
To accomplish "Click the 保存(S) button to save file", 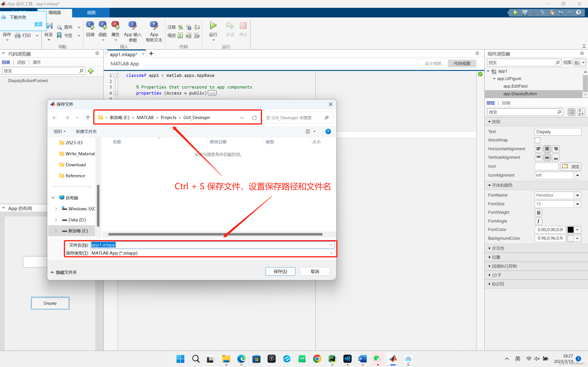I will tap(280, 271).
